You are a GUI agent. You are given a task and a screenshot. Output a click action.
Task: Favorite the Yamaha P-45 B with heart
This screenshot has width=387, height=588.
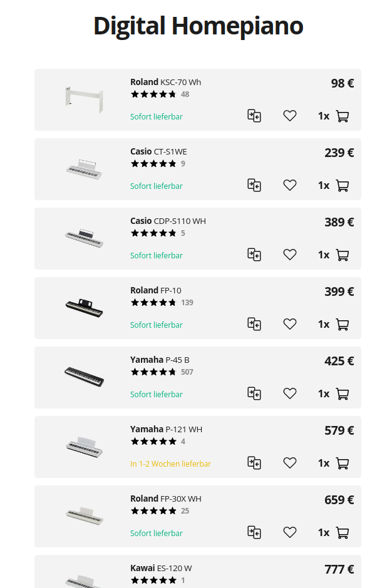point(290,393)
